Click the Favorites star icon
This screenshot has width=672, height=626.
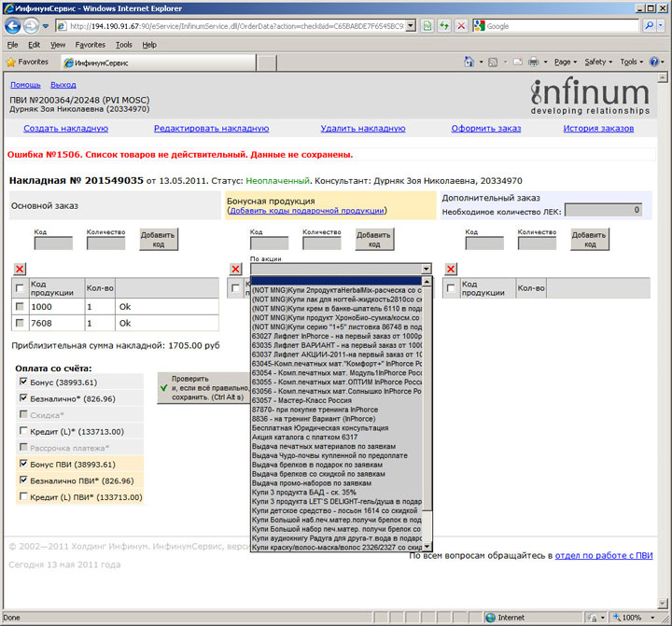pyautogui.click(x=11, y=63)
